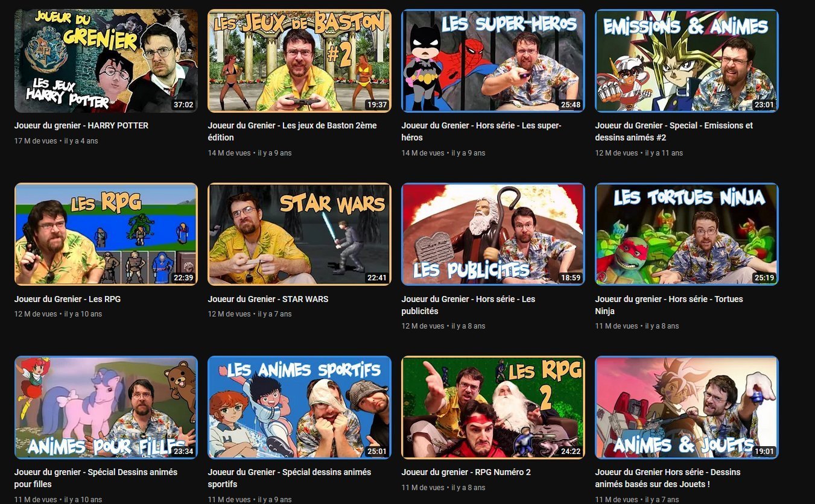The width and height of the screenshot is (815, 504).
Task: Open the "Joueur du Grenier - STAR WARS" title
Action: point(268,299)
